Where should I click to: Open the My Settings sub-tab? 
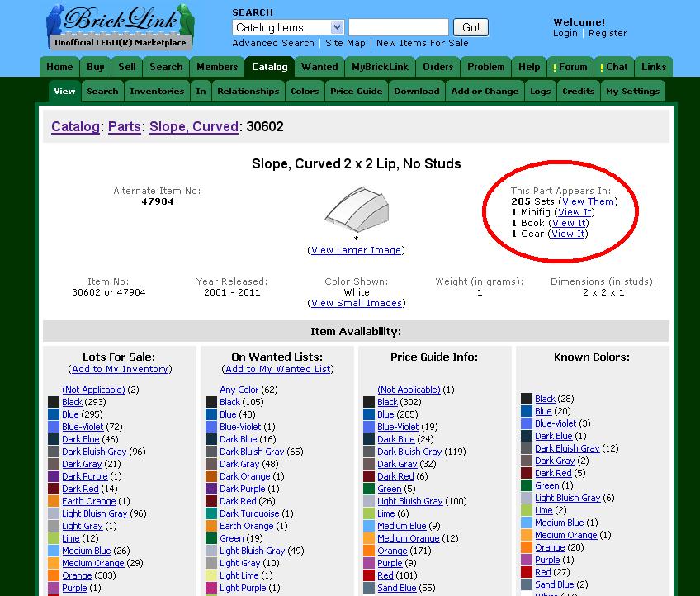pyautogui.click(x=632, y=91)
